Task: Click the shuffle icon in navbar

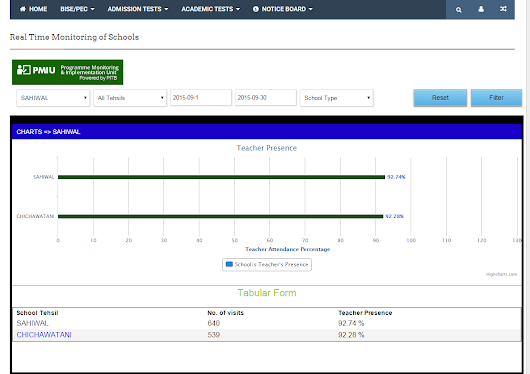Action: (x=503, y=9)
